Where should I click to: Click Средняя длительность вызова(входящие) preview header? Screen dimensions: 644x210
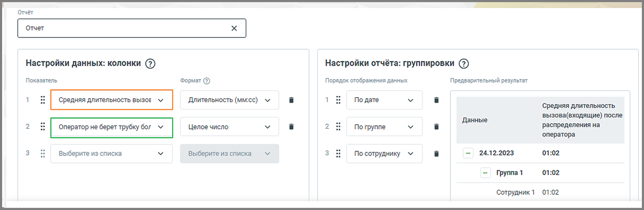click(582, 120)
